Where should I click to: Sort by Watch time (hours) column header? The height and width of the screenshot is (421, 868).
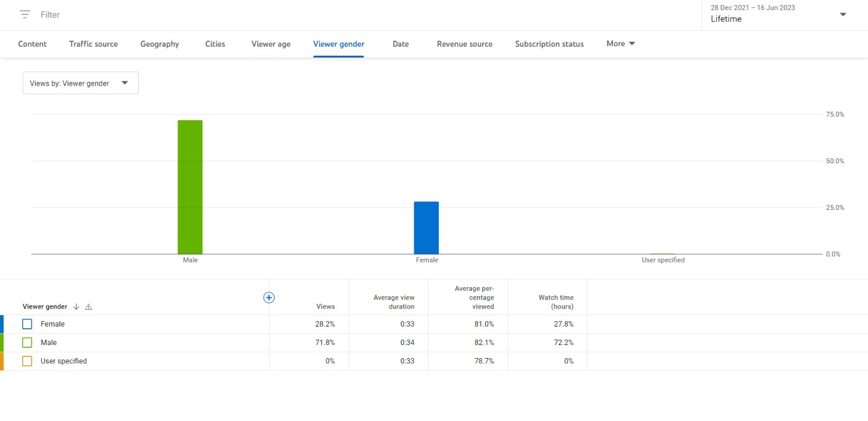[x=556, y=302]
